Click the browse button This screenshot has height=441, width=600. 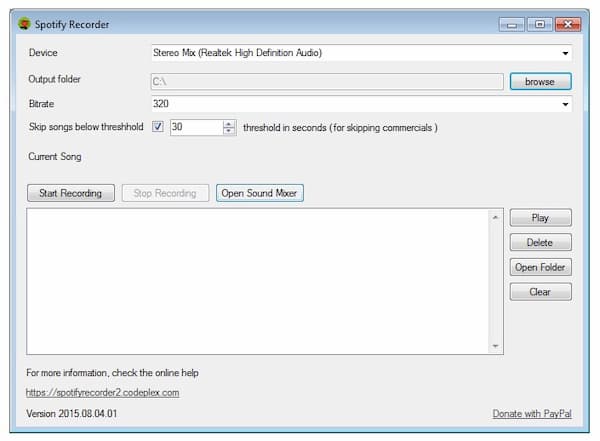(540, 82)
